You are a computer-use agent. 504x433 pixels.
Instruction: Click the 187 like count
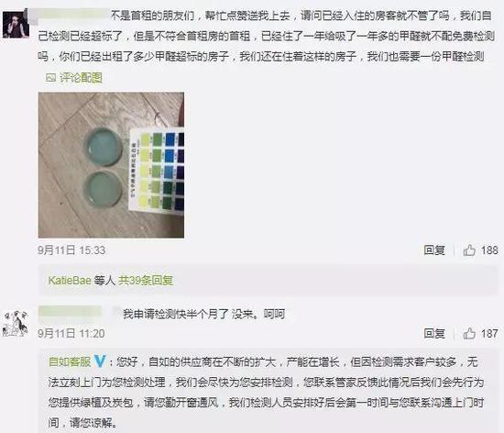click(x=489, y=333)
